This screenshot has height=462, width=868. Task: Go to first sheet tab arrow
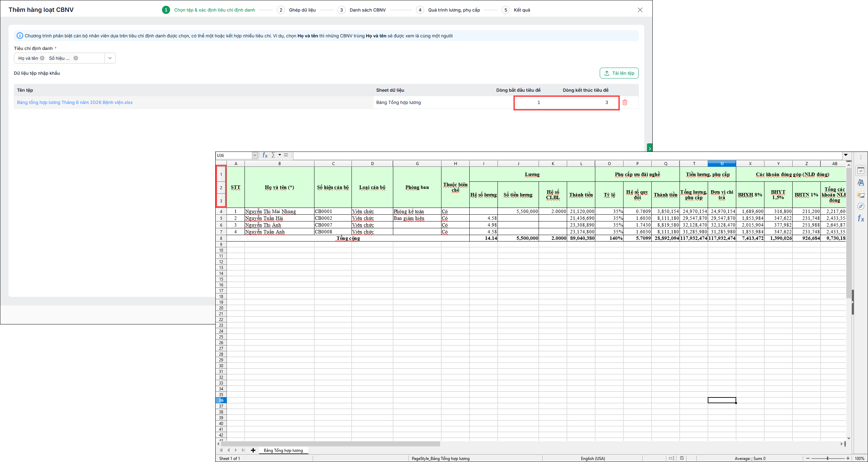tap(221, 450)
